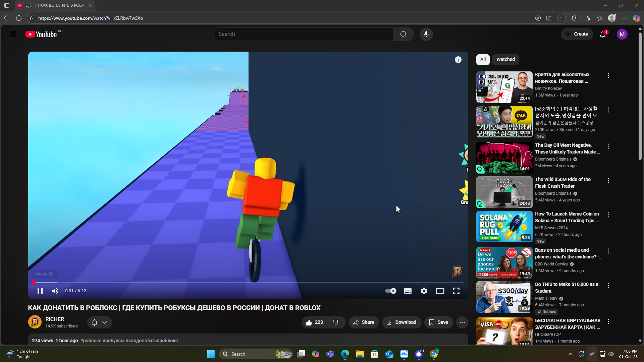The height and width of the screenshot is (362, 644).
Task: Open Edge settings and more menu
Action: [x=624, y=18]
